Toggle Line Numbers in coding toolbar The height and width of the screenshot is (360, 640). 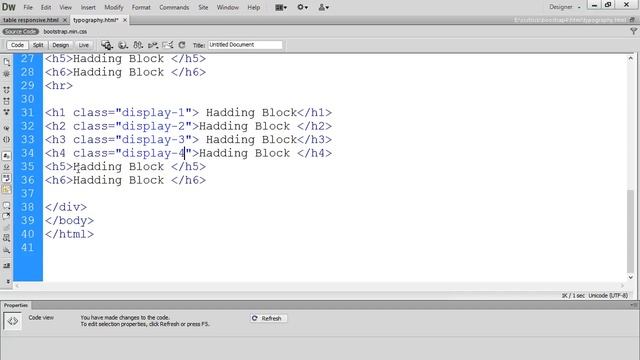[x=7, y=156]
